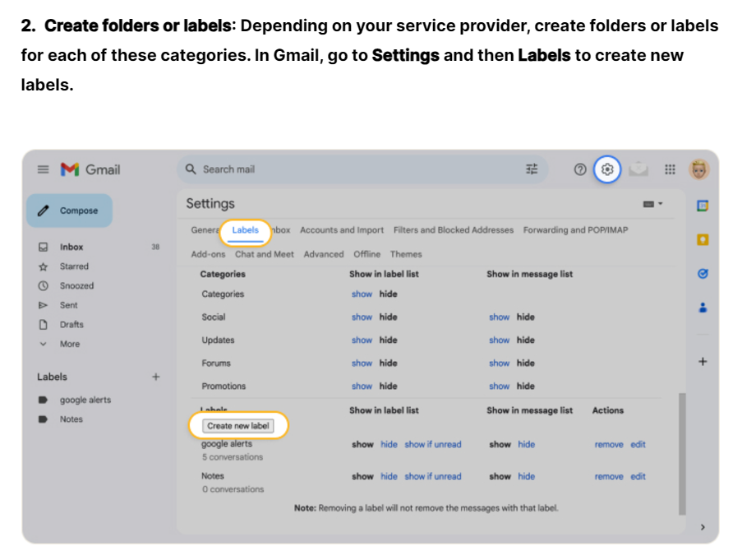This screenshot has height=551, width=756.
Task: Open the Gmail main menu hamburger icon
Action: [44, 169]
